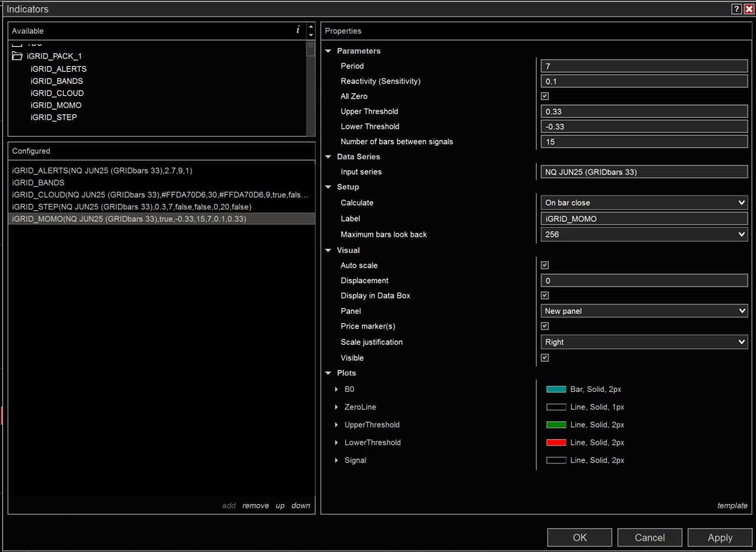Viewport: 756px width, 552px height.
Task: Collapse the Parameters section
Action: [329, 51]
